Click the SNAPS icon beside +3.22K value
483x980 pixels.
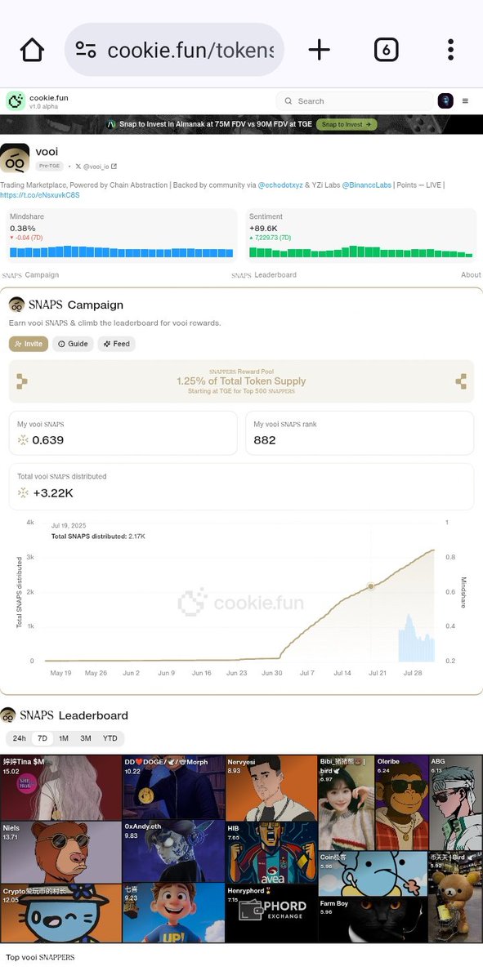coord(23,492)
